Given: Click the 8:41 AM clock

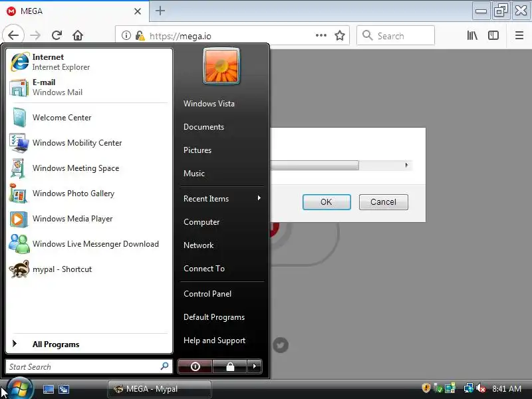Looking at the screenshot, I should click(x=507, y=388).
